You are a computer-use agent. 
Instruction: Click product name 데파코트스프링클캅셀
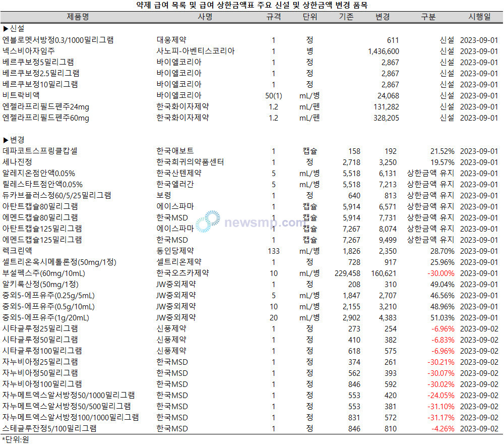tap(40, 151)
